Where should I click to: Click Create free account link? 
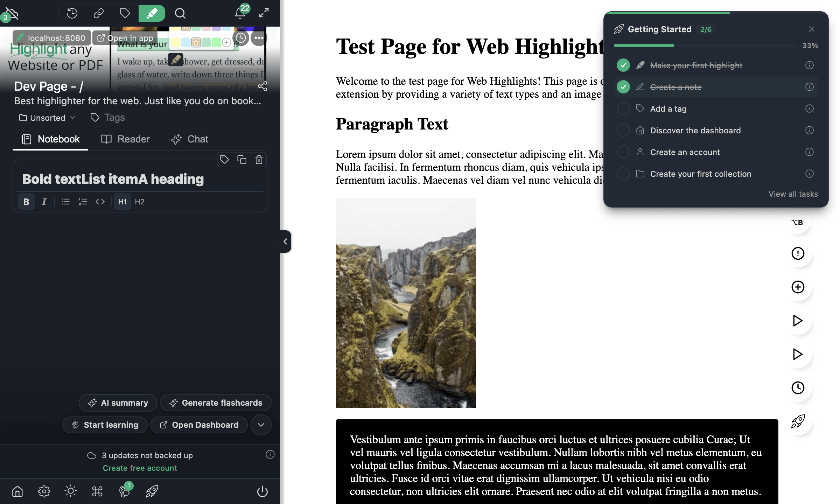(140, 468)
